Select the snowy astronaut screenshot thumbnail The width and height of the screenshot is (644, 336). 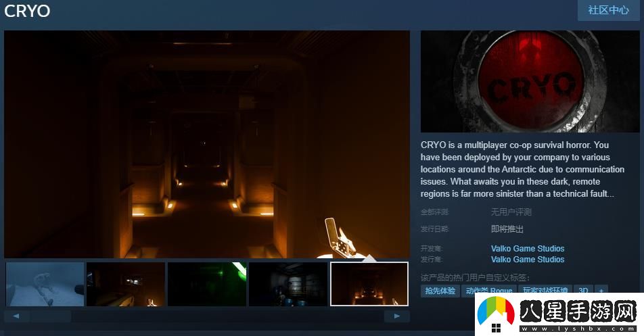[x=45, y=284]
